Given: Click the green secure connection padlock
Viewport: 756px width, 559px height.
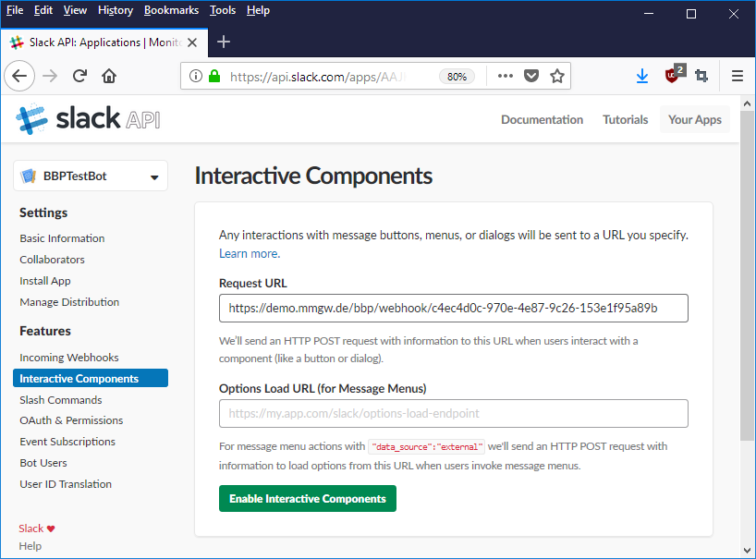Looking at the screenshot, I should pyautogui.click(x=214, y=76).
